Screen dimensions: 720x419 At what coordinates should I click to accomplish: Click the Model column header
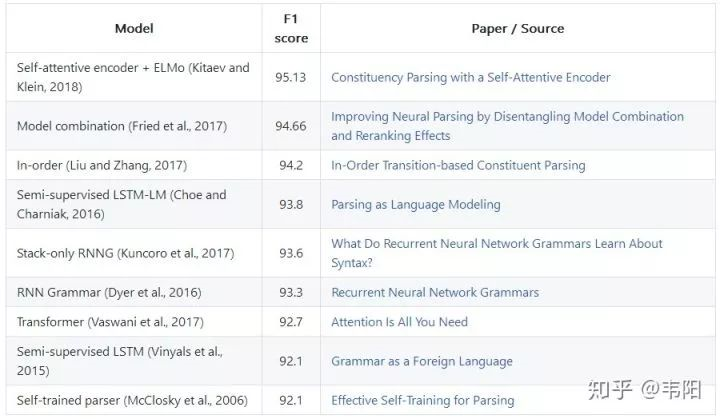(x=134, y=28)
